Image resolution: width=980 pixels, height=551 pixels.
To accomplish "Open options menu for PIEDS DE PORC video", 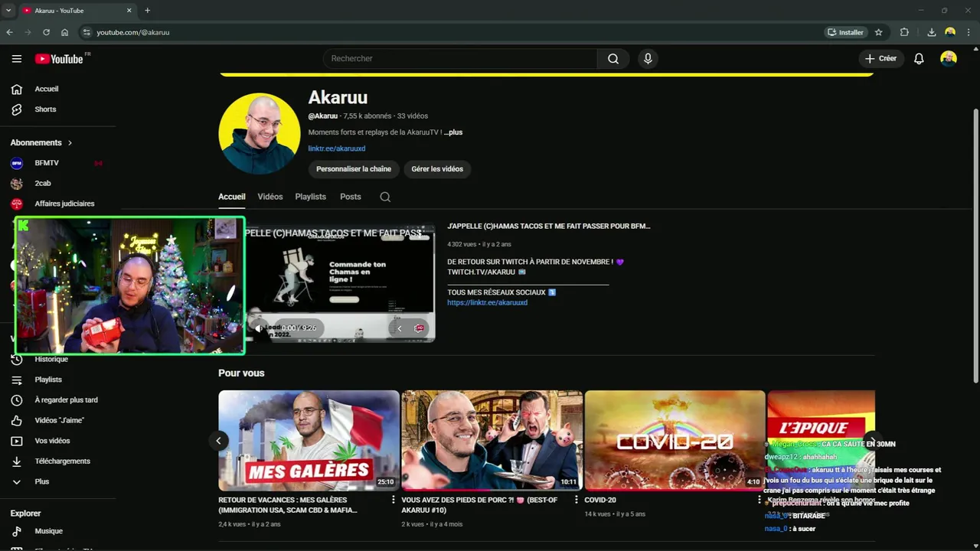I will tap(577, 500).
